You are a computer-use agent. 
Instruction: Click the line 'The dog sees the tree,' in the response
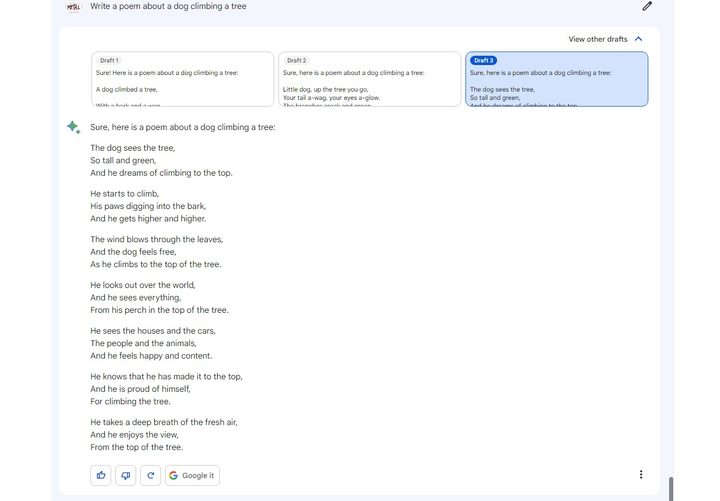pos(133,148)
